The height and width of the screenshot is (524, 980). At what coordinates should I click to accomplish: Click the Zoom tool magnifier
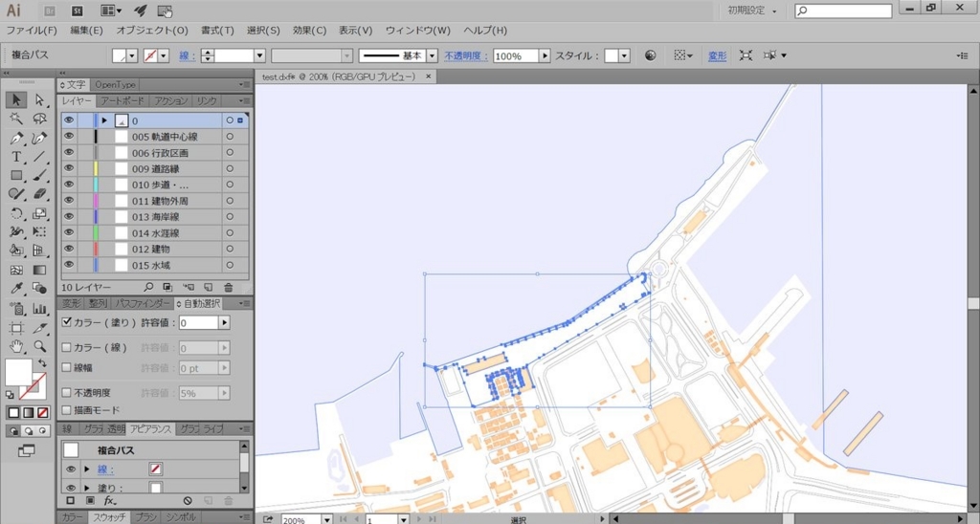39,346
